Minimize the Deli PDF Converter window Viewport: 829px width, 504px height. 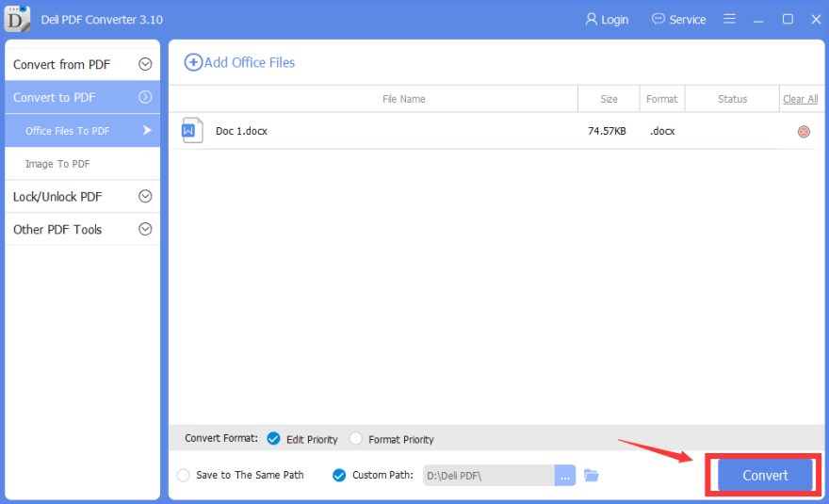click(758, 20)
